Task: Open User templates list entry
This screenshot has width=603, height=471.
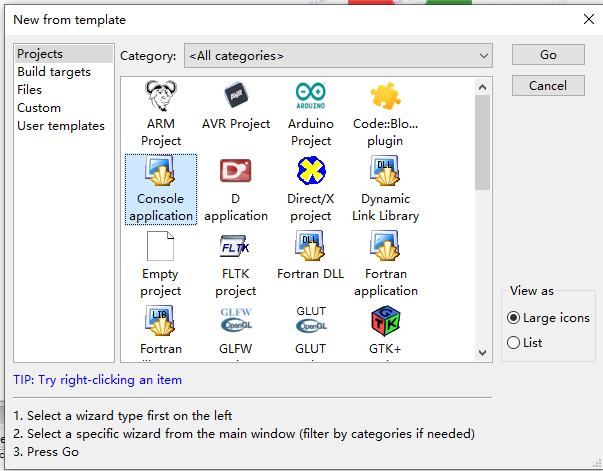Action: (x=64, y=126)
